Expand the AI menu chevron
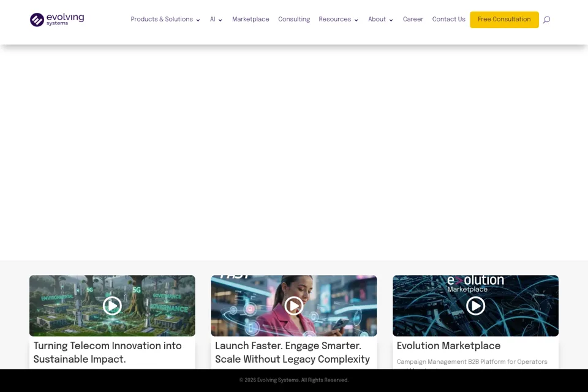 pos(220,20)
